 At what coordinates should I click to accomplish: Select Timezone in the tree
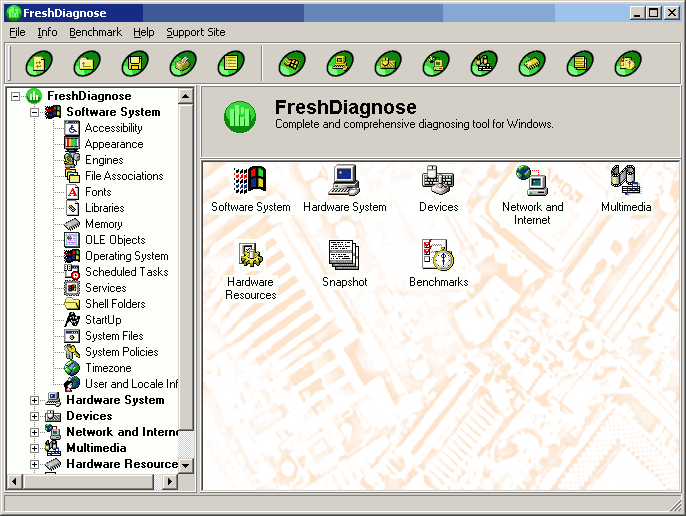coord(108,368)
